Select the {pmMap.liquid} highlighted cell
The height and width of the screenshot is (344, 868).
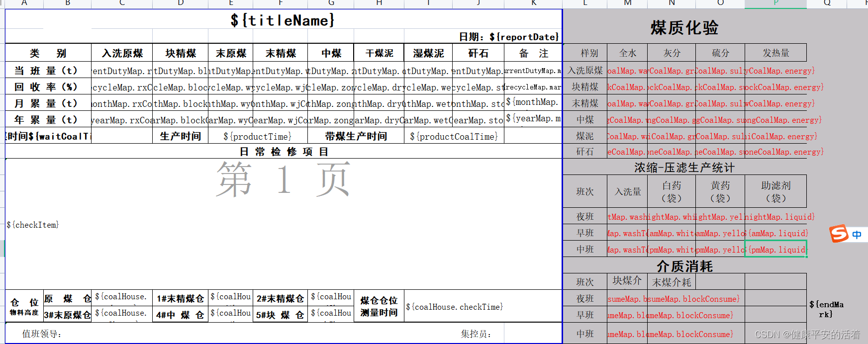776,250
